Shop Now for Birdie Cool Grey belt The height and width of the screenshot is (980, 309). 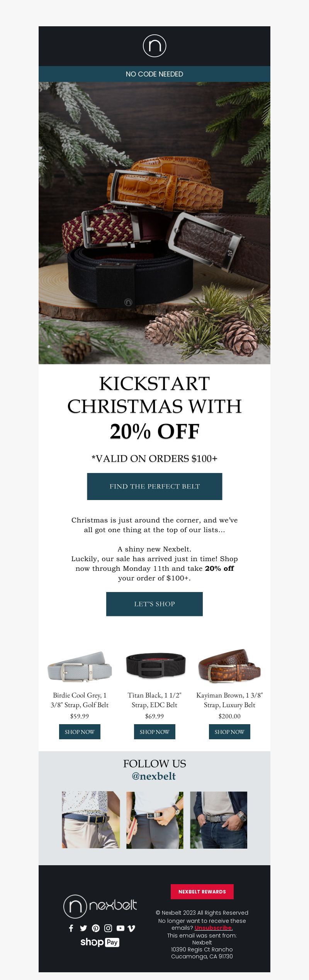(x=80, y=732)
